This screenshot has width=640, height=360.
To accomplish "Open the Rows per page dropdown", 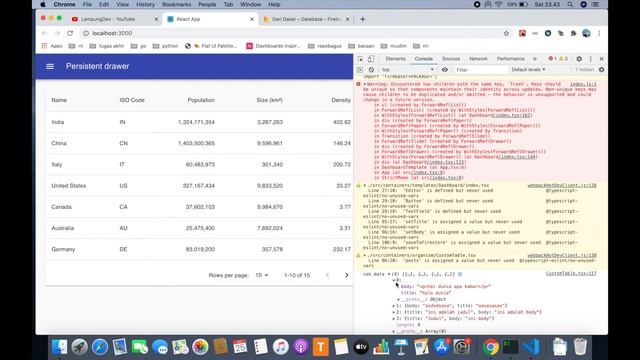I will [262, 275].
